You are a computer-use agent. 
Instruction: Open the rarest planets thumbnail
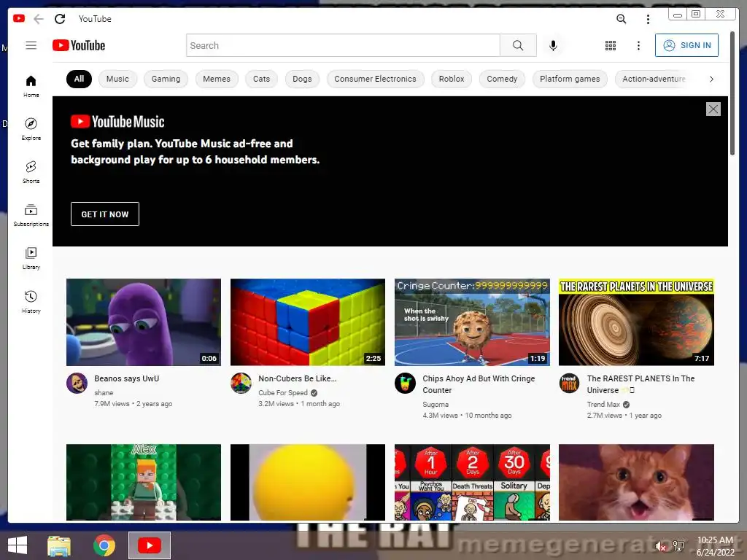pyautogui.click(x=636, y=322)
